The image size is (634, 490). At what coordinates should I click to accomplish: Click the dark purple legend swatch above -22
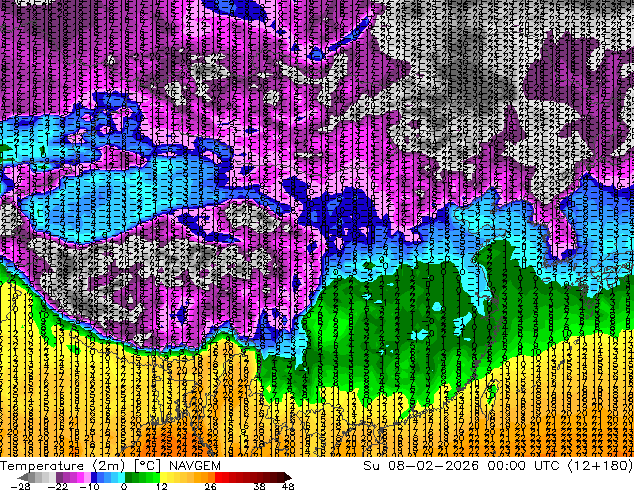59,477
